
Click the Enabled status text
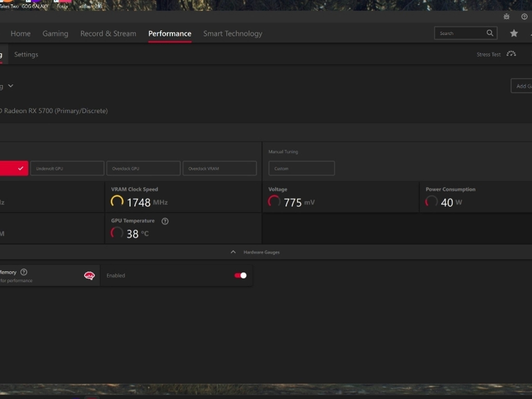(x=116, y=275)
